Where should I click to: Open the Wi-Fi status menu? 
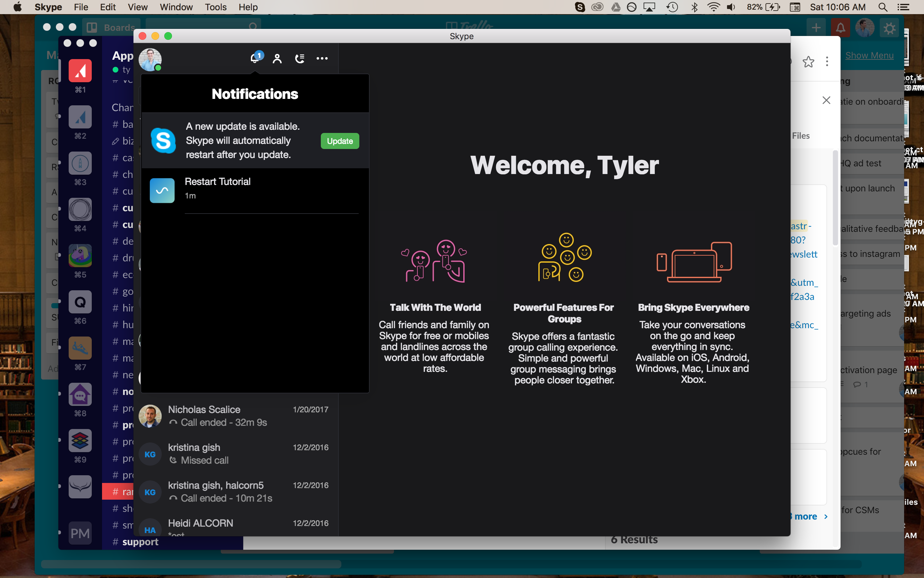pyautogui.click(x=713, y=7)
